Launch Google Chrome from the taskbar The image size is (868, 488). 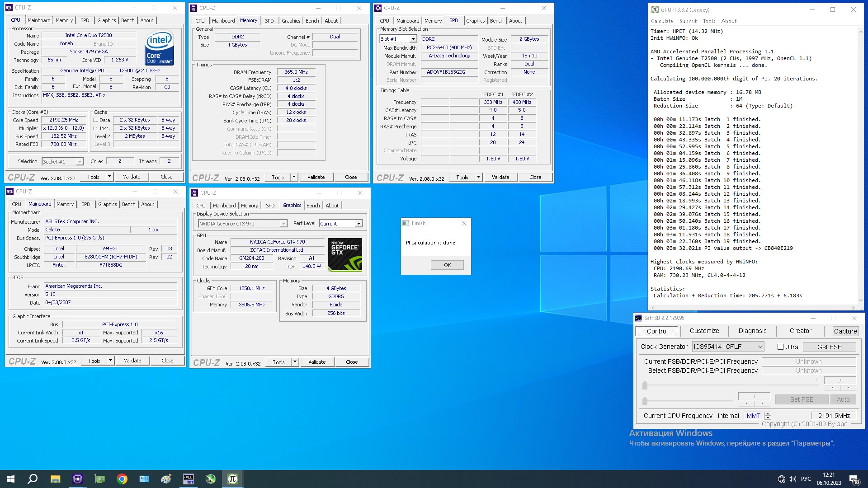[122, 479]
